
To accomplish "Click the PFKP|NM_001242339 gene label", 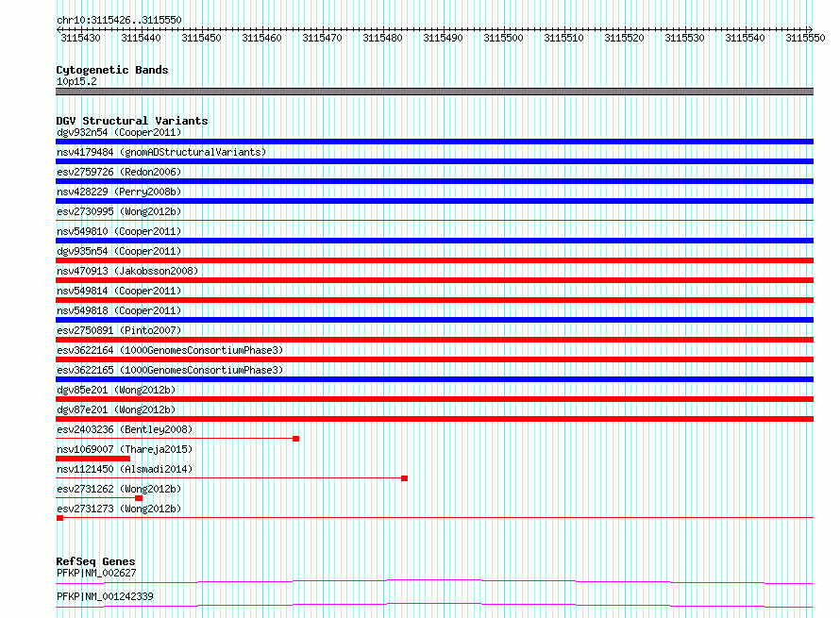I will point(105,596).
